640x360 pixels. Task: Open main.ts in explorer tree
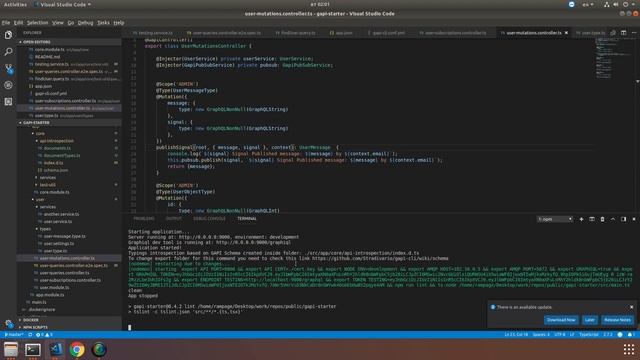pos(39,302)
